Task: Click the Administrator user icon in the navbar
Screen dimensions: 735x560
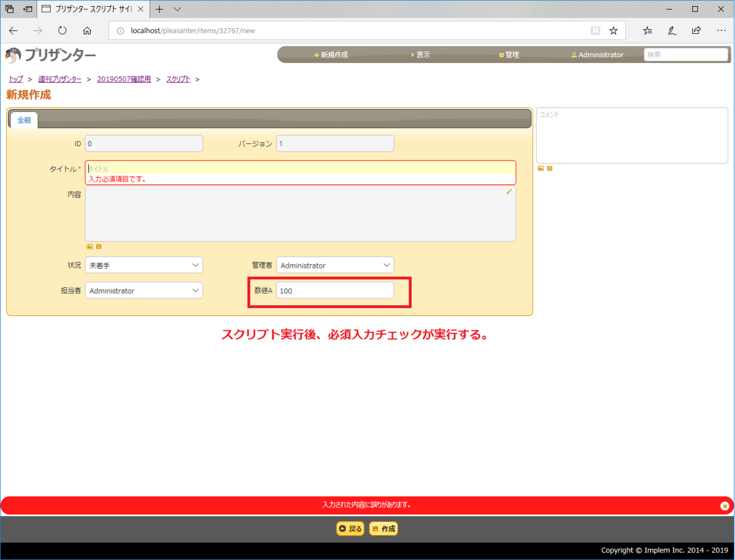Action: pos(574,55)
